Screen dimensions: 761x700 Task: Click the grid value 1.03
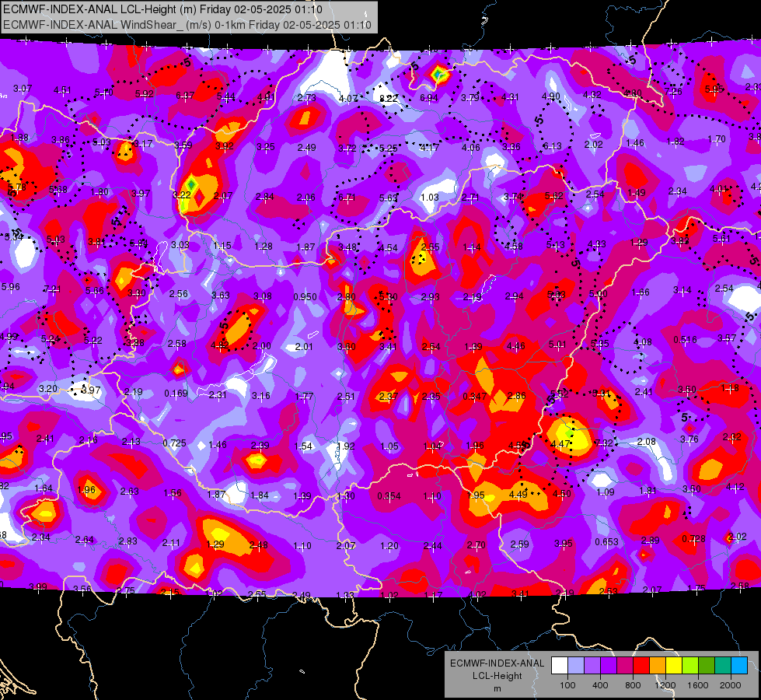[430, 198]
